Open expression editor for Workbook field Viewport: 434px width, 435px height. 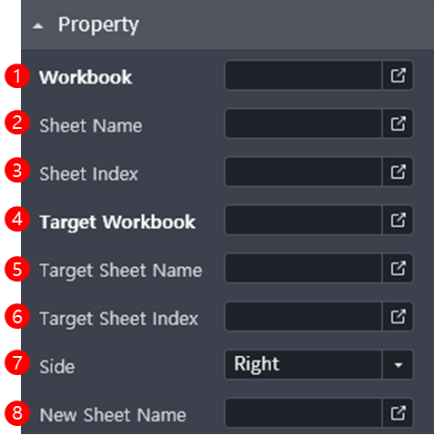(x=398, y=75)
